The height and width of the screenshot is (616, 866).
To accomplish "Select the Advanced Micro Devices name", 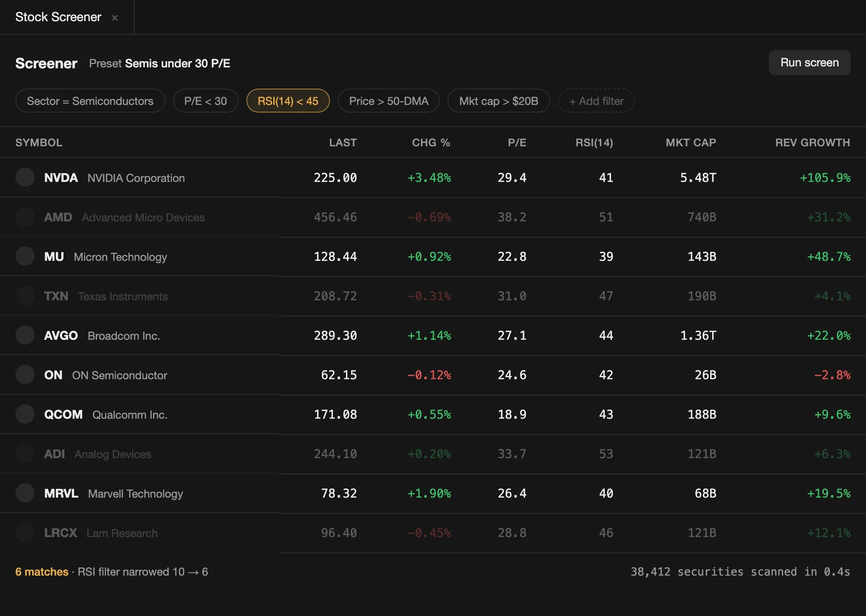I will pyautogui.click(x=143, y=218).
